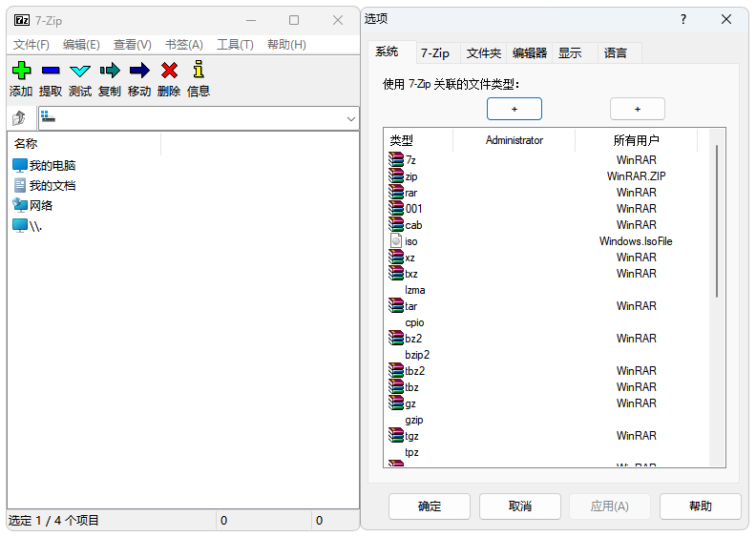The width and height of the screenshot is (756, 537).
Task: Click the WinRAR icon beside rar
Action: [x=396, y=192]
